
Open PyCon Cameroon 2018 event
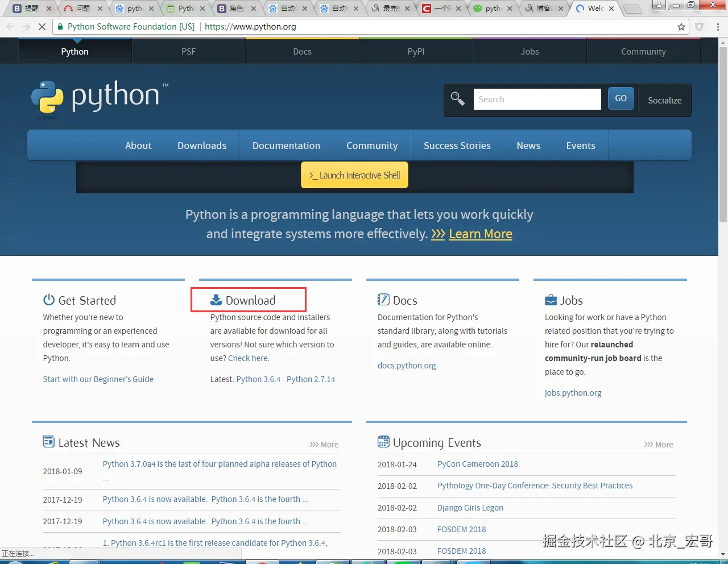click(x=478, y=464)
